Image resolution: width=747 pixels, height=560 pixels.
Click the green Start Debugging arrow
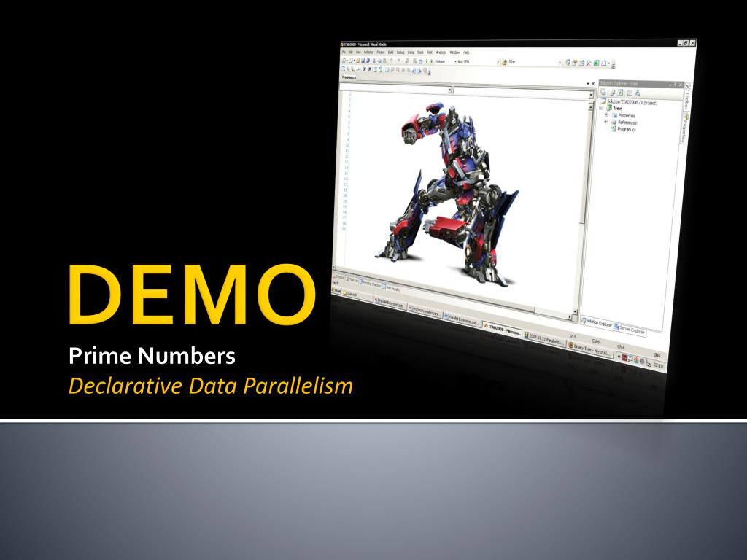pos(432,61)
